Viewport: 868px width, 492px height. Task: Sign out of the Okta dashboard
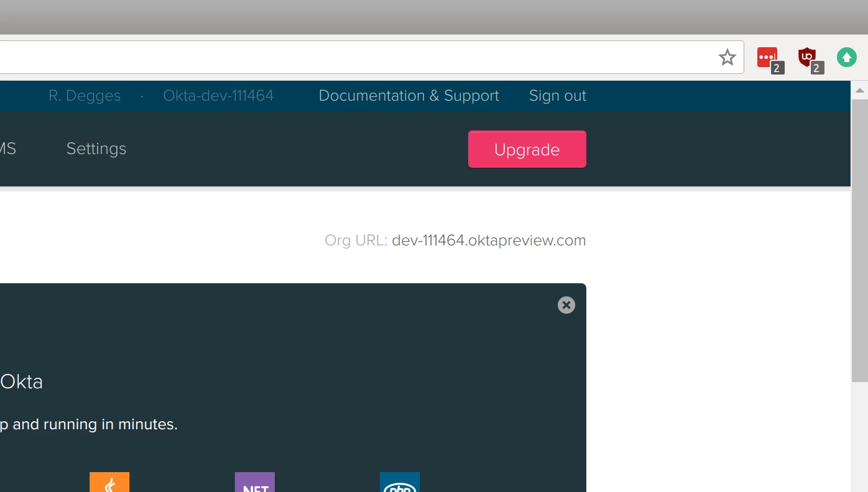tap(557, 96)
